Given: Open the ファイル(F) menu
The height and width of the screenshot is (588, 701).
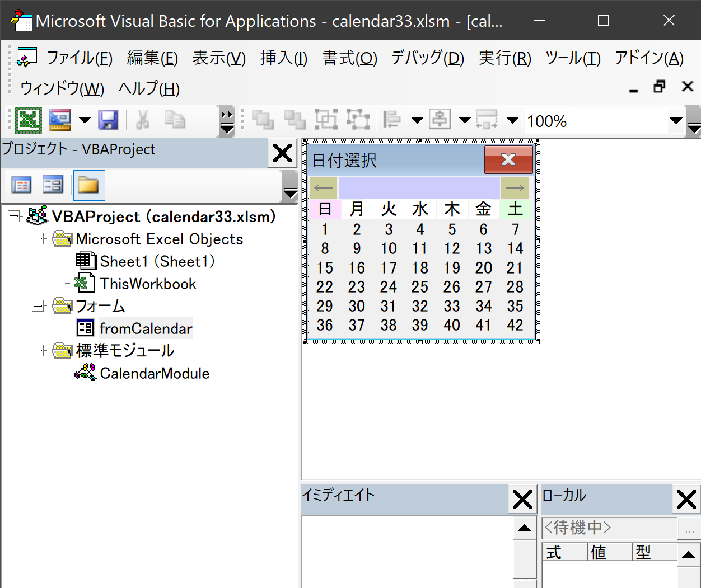Looking at the screenshot, I should pyautogui.click(x=80, y=58).
